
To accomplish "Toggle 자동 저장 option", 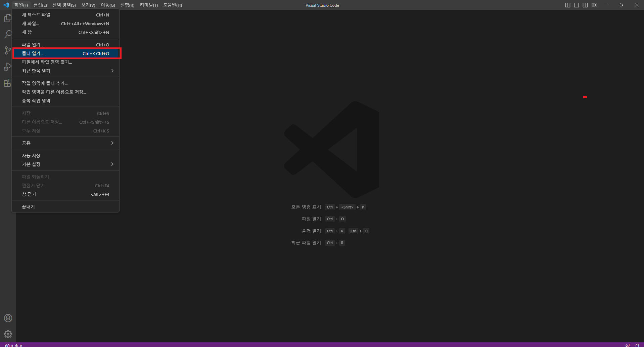I will 65,156.
